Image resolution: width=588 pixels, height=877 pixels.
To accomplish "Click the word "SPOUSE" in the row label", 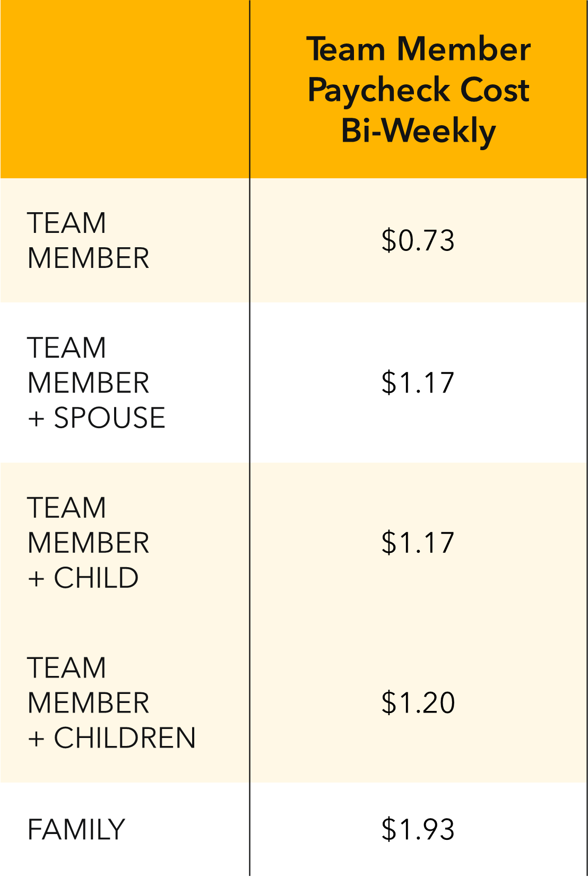I will 110,418.
